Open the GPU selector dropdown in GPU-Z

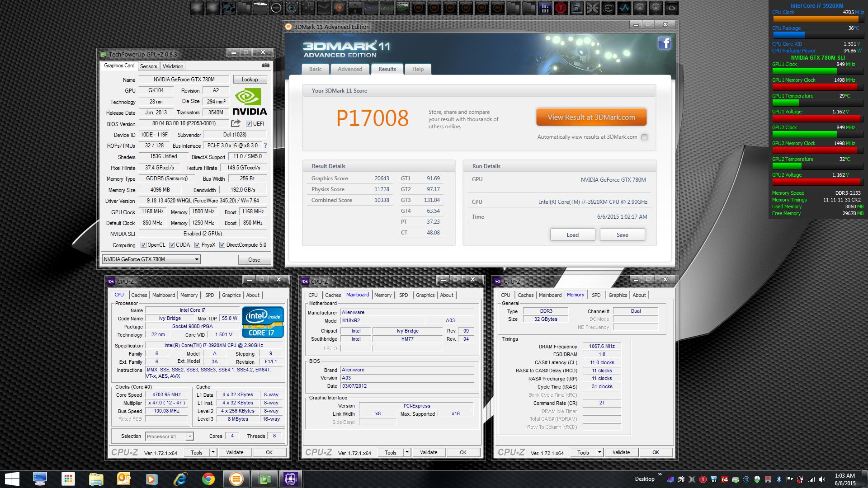coord(151,259)
